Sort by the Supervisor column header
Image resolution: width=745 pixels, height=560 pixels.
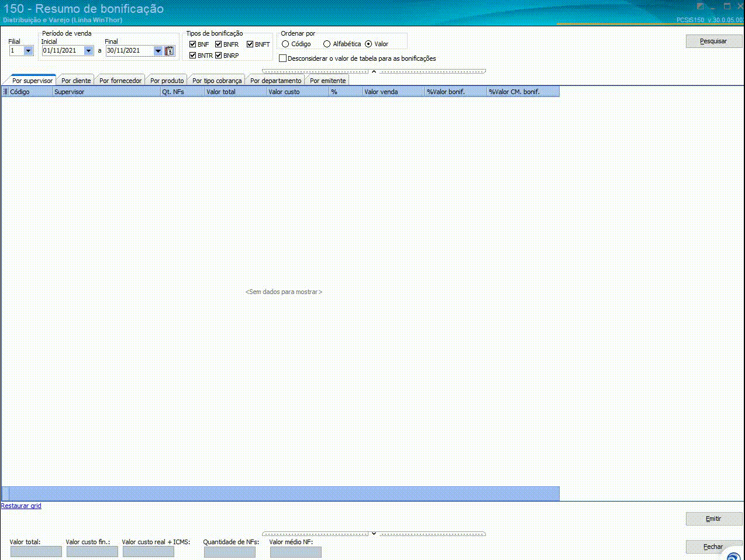click(x=106, y=92)
